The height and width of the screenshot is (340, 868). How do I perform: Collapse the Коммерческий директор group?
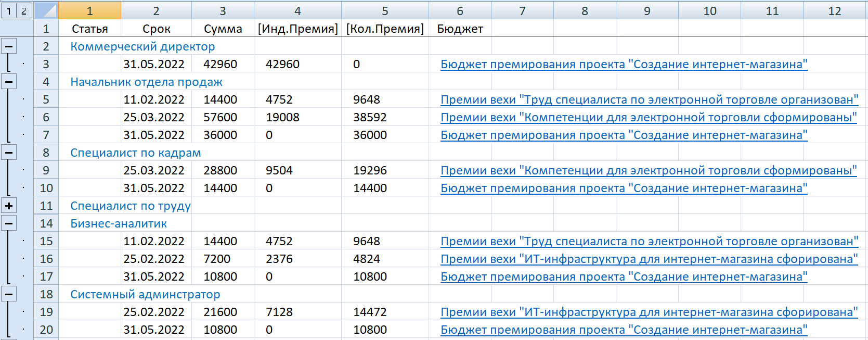pyautogui.click(x=9, y=46)
